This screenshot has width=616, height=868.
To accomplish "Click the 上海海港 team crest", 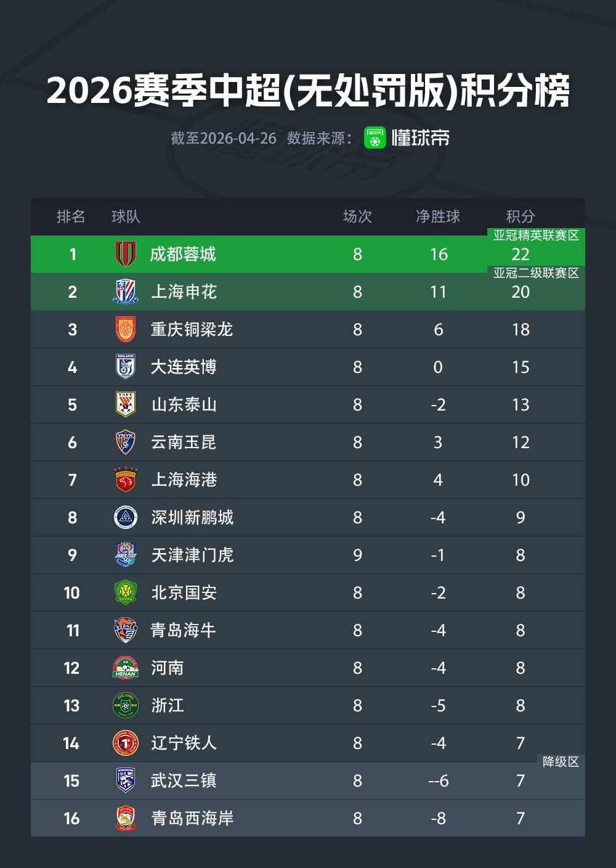I will [126, 480].
